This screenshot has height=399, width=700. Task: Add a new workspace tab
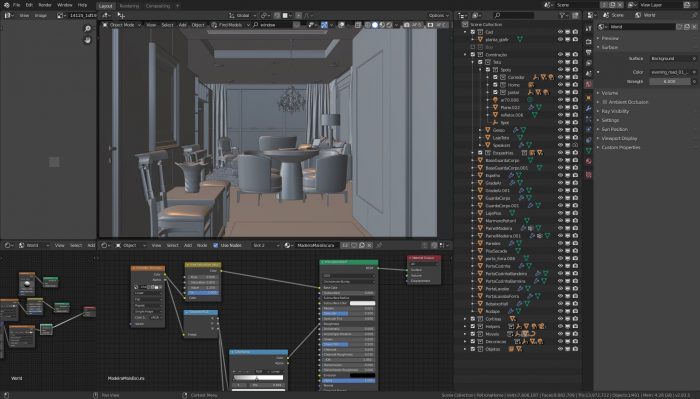pyautogui.click(x=178, y=6)
